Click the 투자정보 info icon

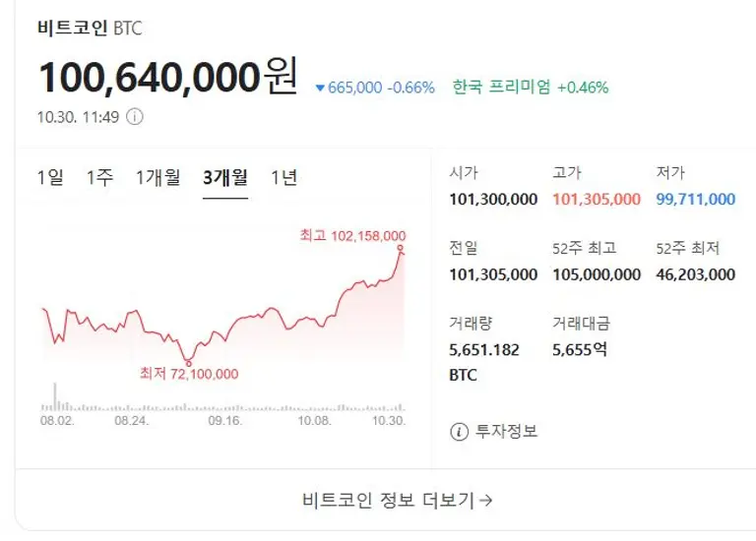click(459, 431)
